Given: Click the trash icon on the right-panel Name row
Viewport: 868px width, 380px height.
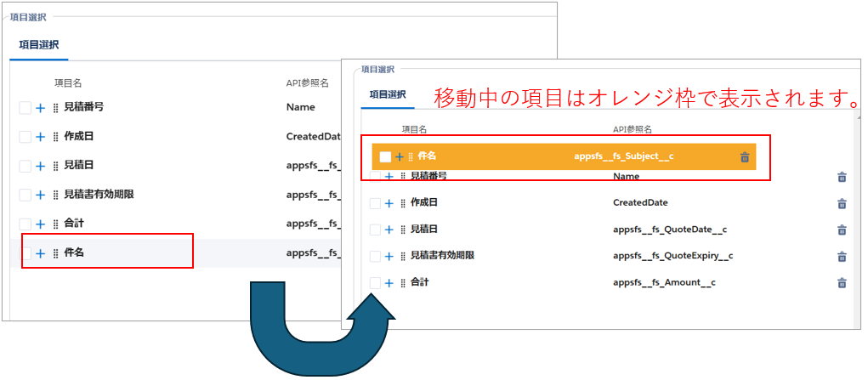Looking at the screenshot, I should [842, 177].
